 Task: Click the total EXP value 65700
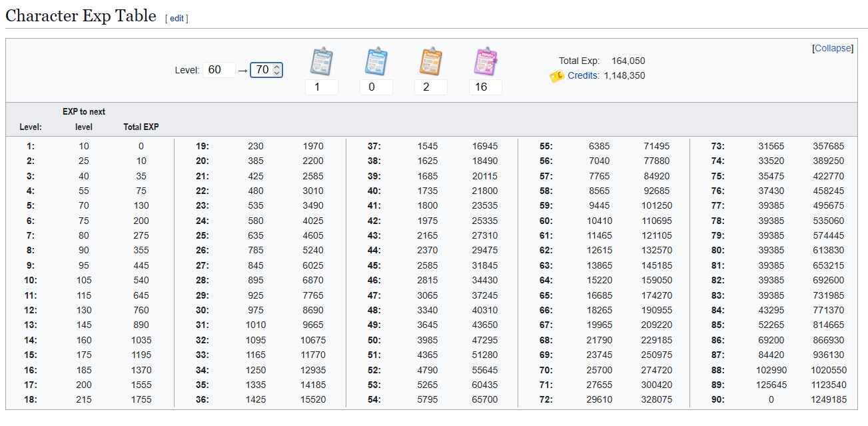[x=485, y=400]
